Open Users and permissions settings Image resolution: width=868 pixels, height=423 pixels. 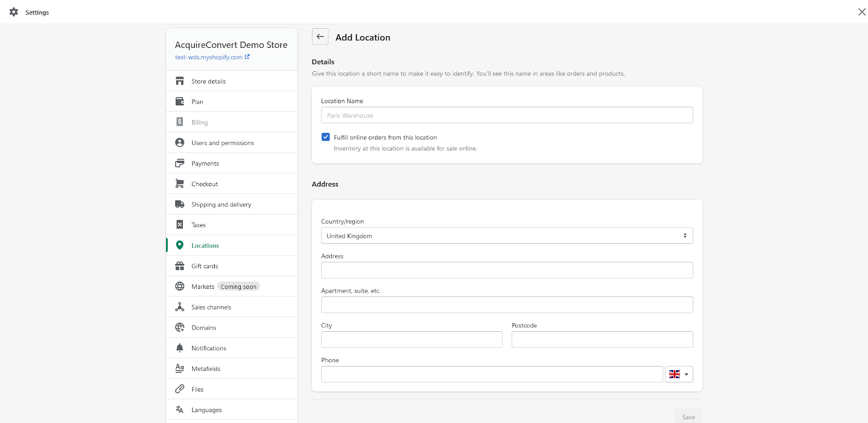[x=222, y=143]
